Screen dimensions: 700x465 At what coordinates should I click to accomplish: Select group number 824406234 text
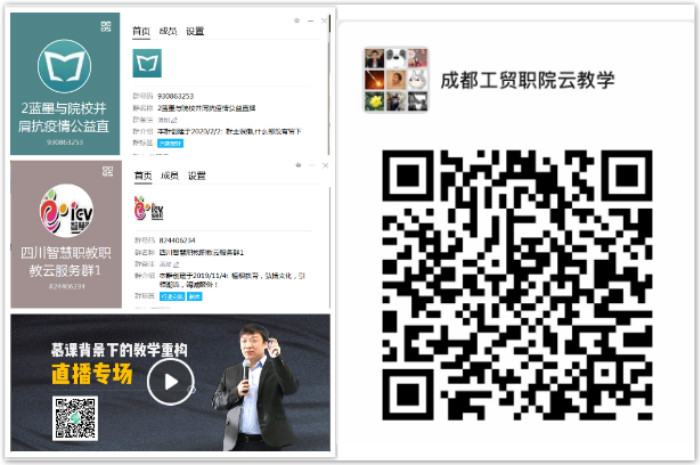177,240
